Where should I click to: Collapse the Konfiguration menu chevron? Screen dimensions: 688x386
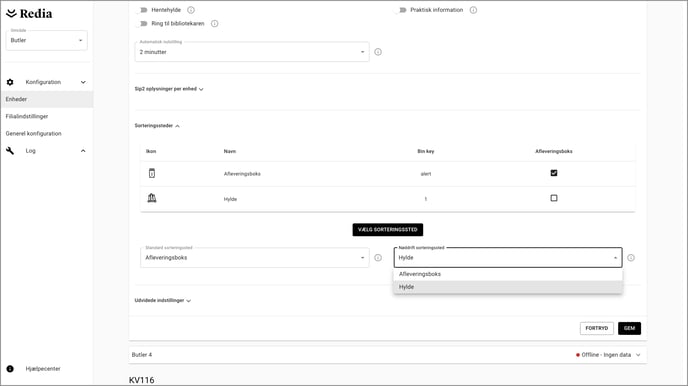(83, 82)
